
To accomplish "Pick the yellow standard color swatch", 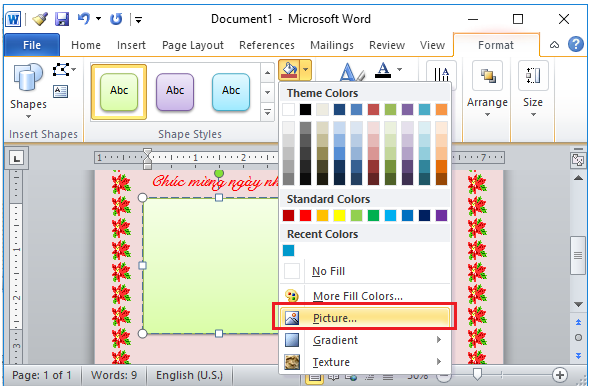I will [339, 215].
